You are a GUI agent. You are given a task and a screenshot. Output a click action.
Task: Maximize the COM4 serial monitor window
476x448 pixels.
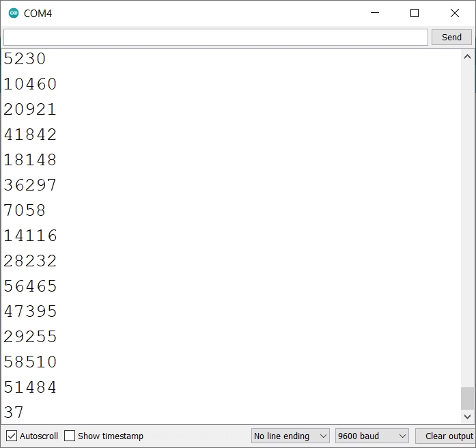coord(415,13)
